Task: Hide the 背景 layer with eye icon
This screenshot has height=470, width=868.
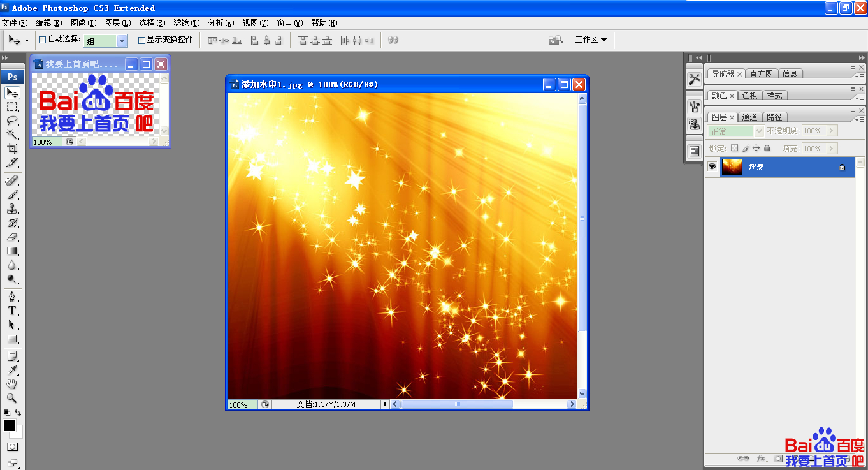Action: 712,167
